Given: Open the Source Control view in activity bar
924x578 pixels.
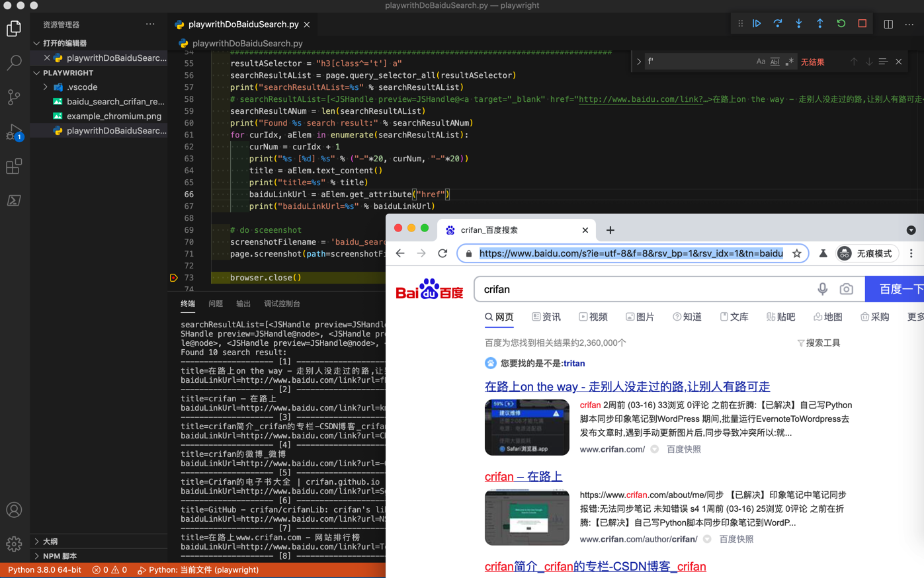Looking at the screenshot, I should [x=14, y=97].
